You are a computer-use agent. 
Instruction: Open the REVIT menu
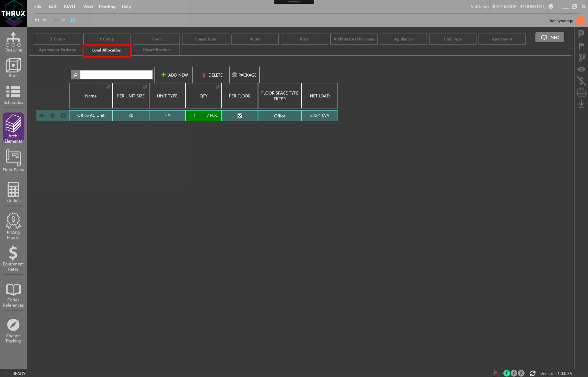click(x=70, y=6)
